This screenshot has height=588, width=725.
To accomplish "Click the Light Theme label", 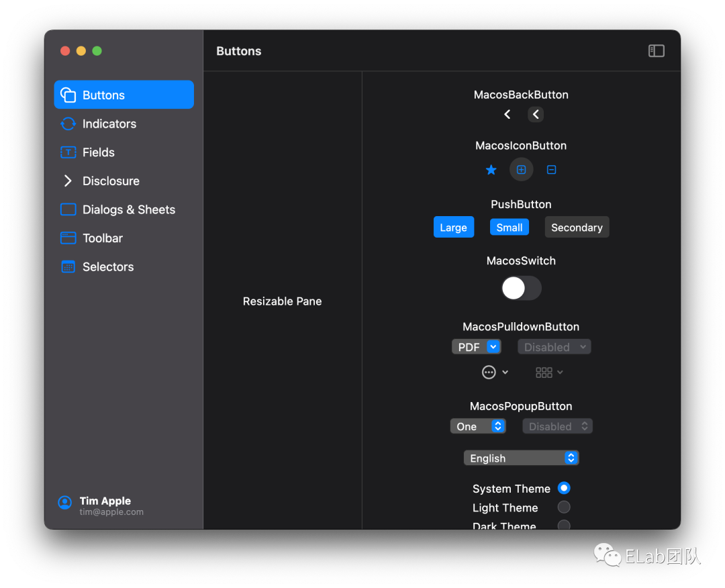I will pyautogui.click(x=505, y=507).
